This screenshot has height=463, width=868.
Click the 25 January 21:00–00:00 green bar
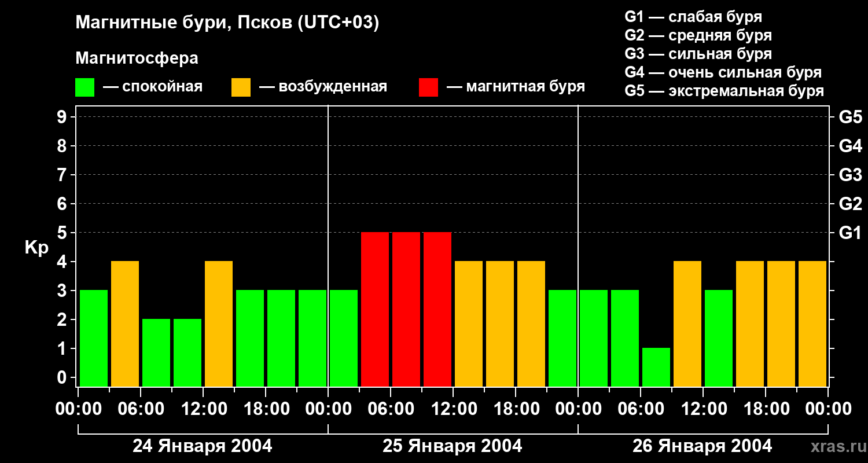(562, 338)
